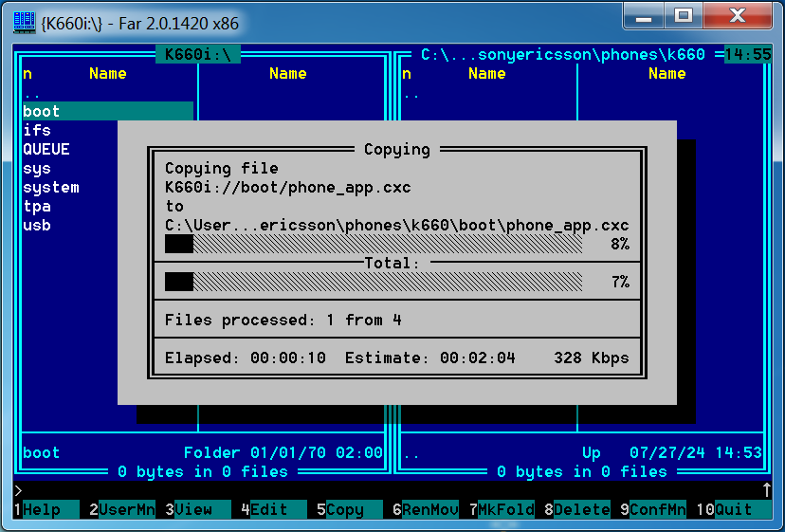Click the K660i:\ left panel title
The image size is (785, 532).
[198, 54]
